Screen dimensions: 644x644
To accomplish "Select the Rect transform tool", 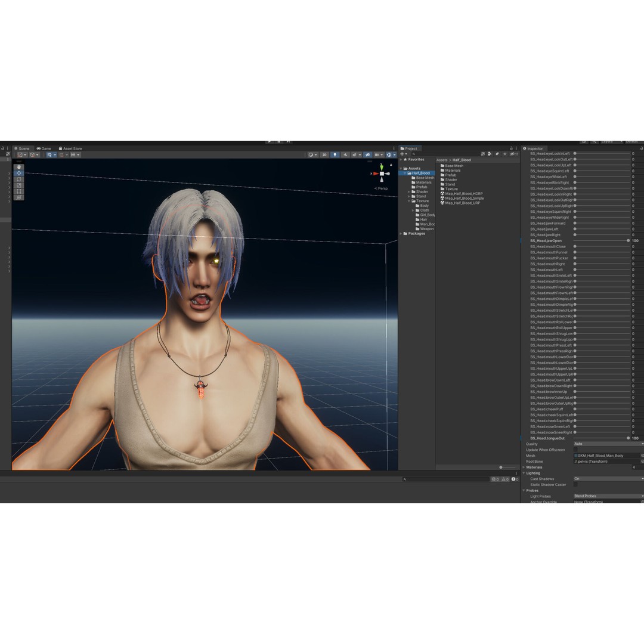I will [x=19, y=191].
